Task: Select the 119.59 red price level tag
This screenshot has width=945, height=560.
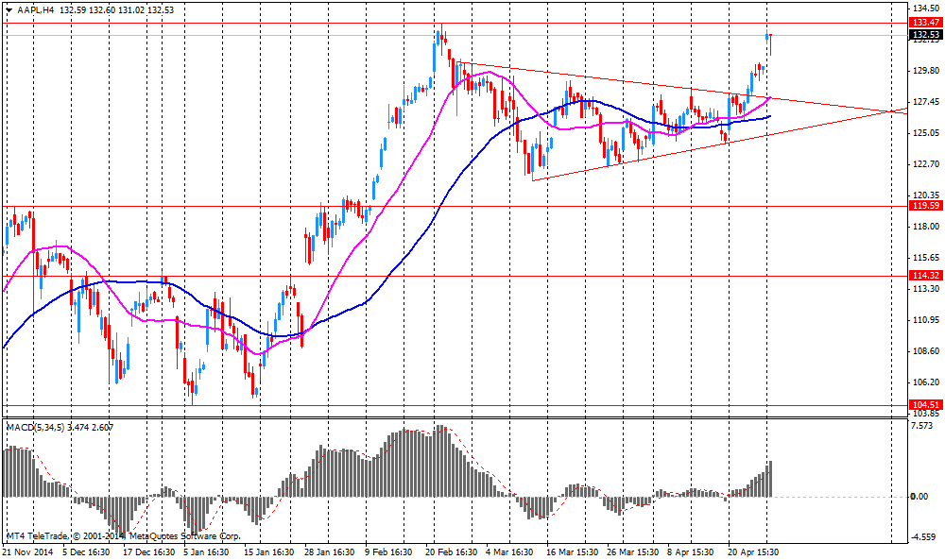Action: tap(926, 206)
